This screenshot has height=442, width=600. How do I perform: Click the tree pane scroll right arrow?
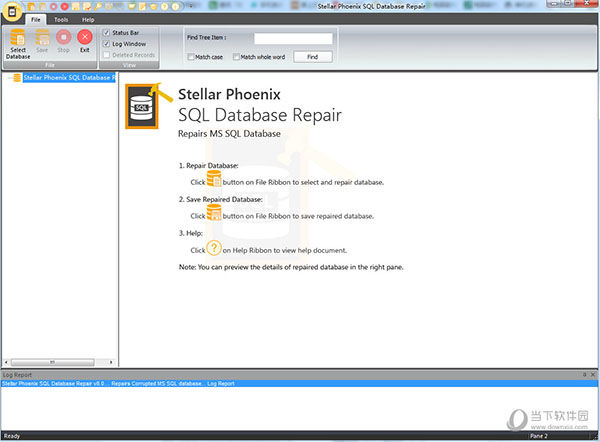coord(111,362)
